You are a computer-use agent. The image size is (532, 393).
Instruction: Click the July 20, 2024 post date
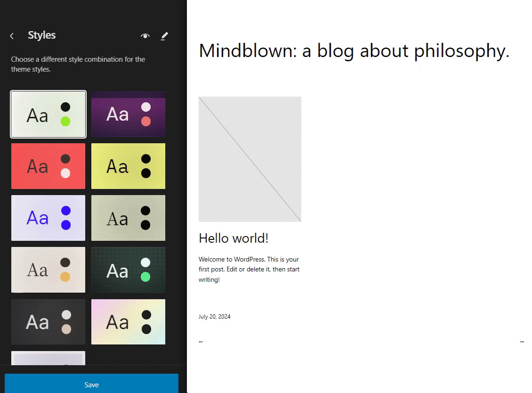tap(214, 317)
